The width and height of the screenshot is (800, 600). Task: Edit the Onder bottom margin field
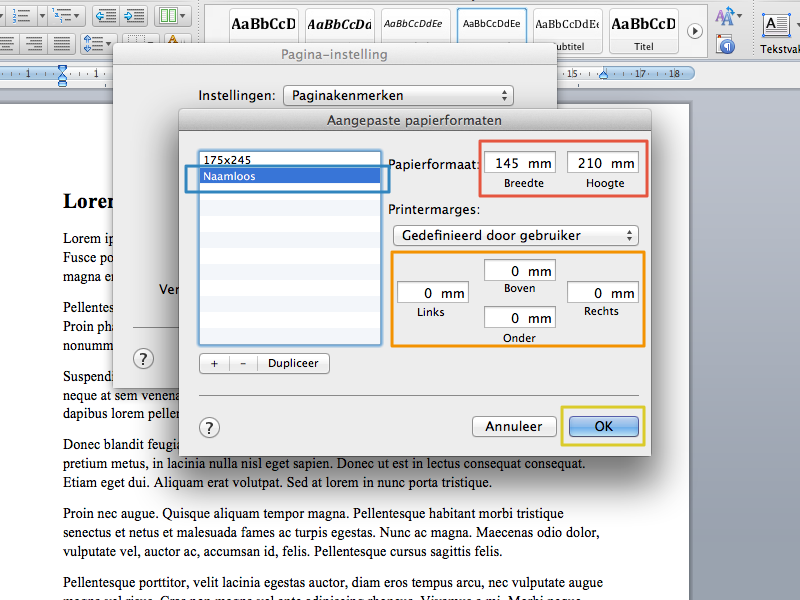point(520,318)
